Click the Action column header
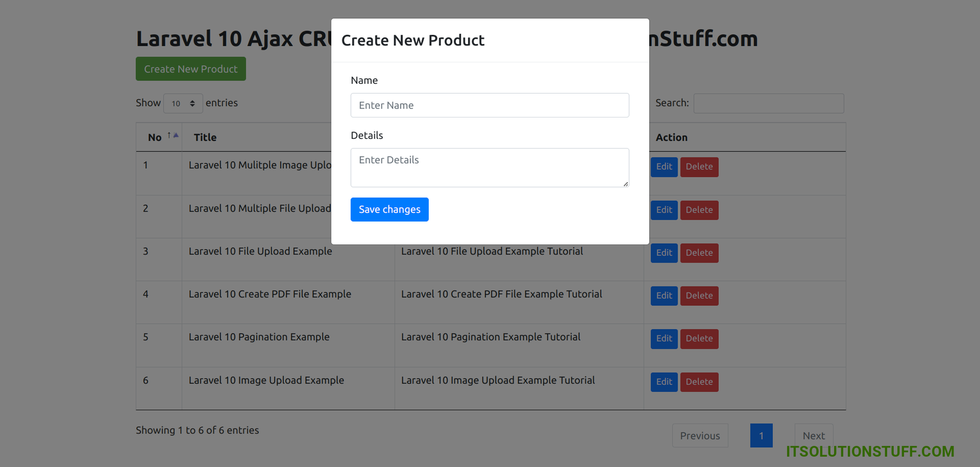This screenshot has height=467, width=980. 671,138
